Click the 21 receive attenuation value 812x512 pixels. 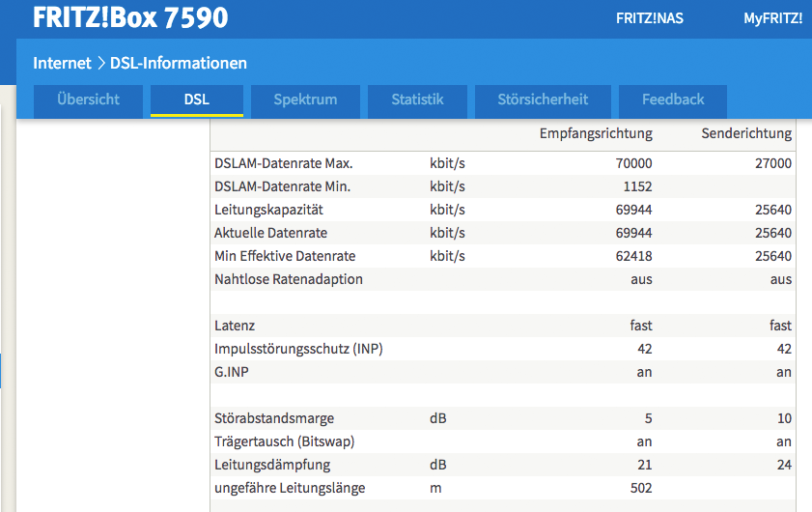[x=645, y=465]
